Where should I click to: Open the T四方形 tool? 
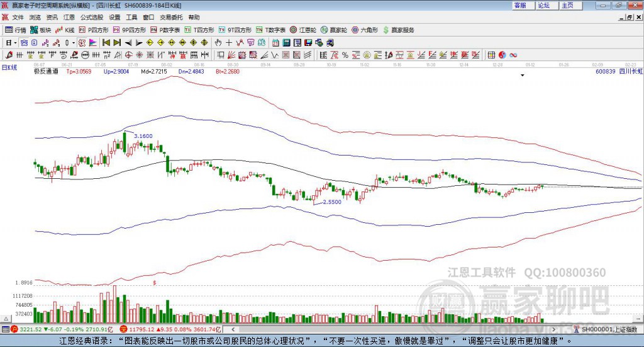pyautogui.click(x=199, y=30)
